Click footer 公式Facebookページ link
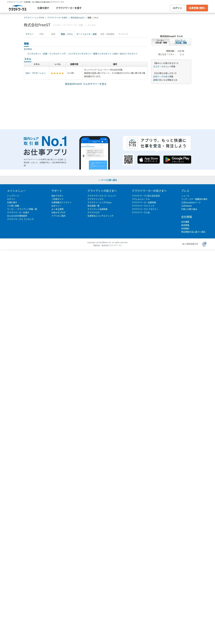 (191, 202)
